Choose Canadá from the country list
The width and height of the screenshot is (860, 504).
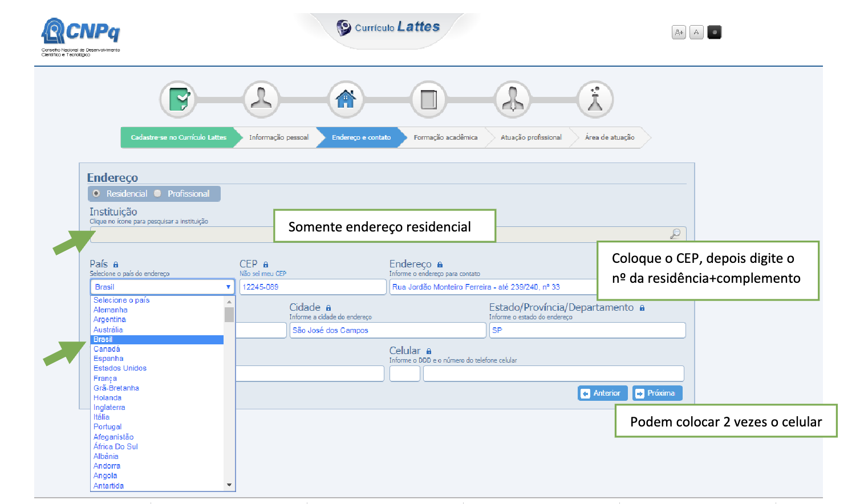107,349
